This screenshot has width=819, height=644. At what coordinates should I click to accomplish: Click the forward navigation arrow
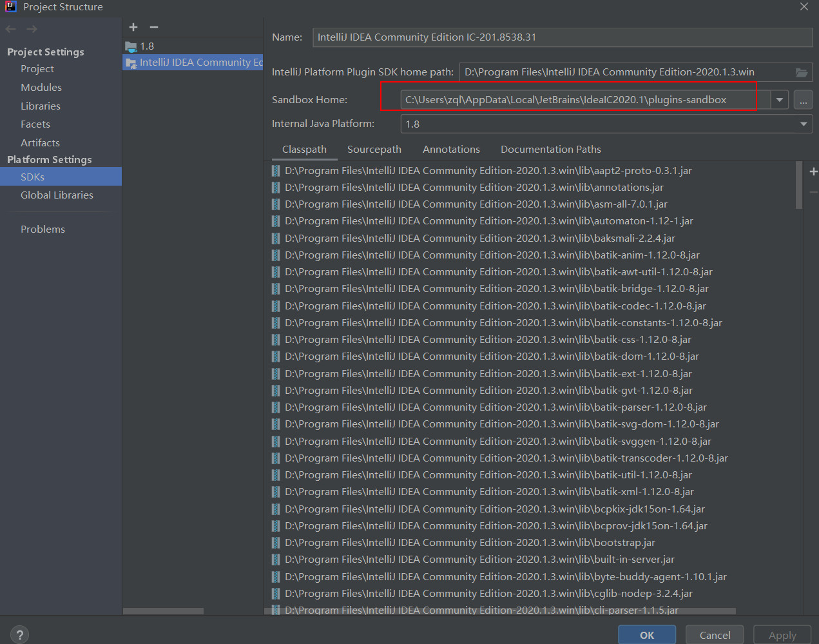(x=32, y=29)
